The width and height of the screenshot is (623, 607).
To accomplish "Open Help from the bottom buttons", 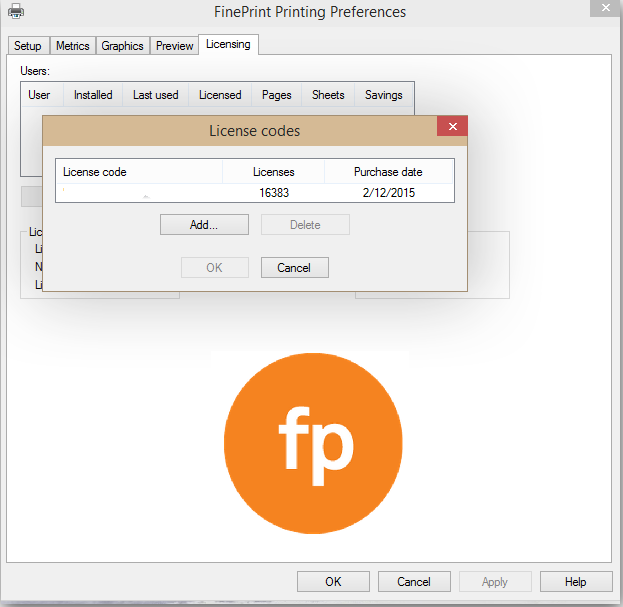I will coord(576,582).
